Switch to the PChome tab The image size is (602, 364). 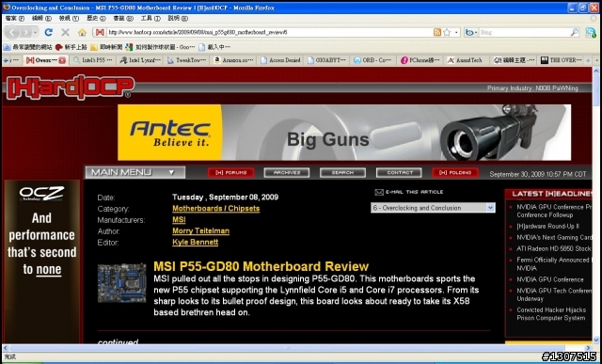pos(420,60)
